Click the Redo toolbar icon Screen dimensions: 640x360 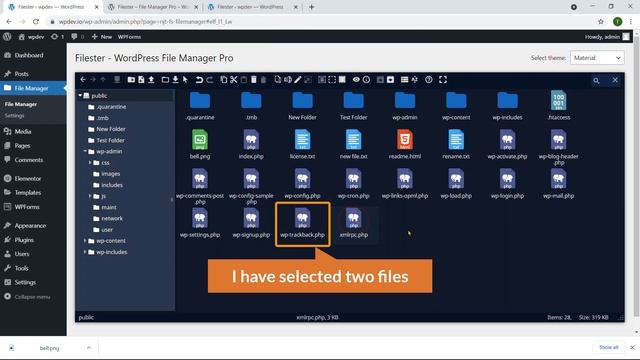pos(209,80)
